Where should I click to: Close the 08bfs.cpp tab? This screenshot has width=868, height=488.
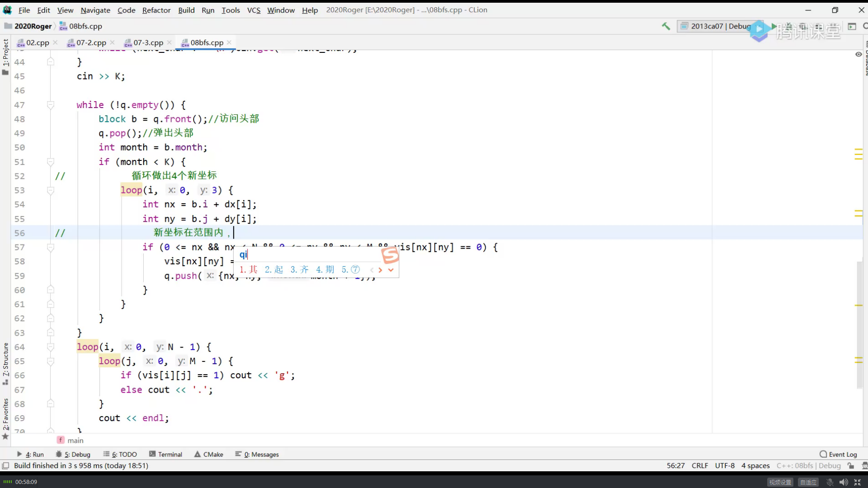229,42
